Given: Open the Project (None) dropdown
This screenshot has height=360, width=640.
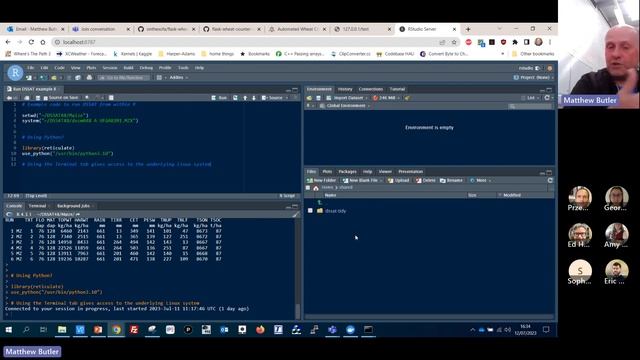Looking at the screenshot, I should pyautogui.click(x=533, y=78).
